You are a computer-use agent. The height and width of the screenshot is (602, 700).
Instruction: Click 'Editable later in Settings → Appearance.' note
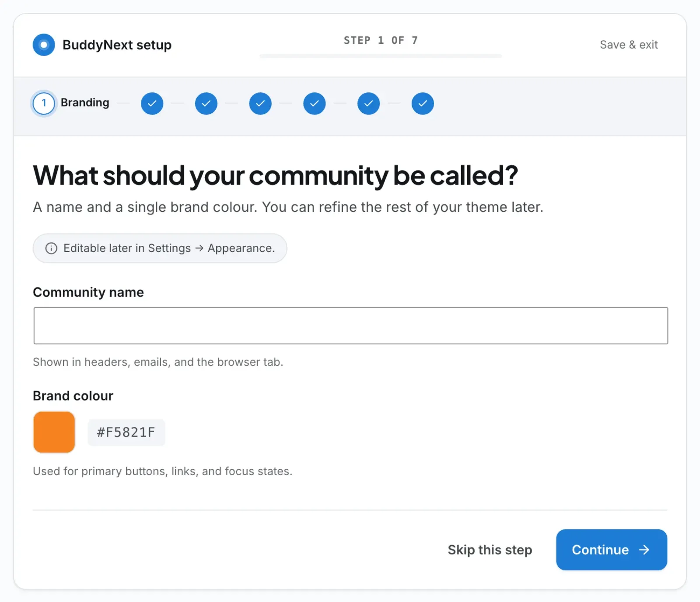160,248
